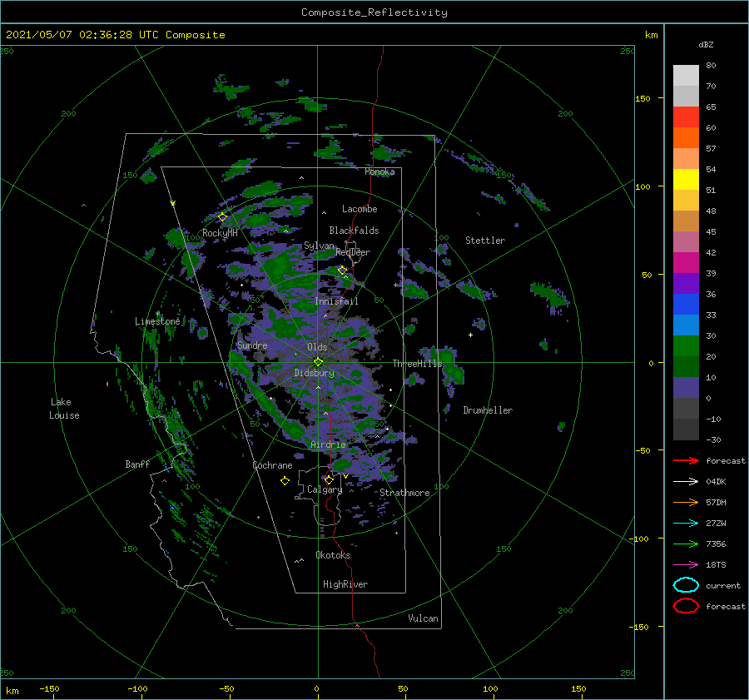Click the asterisk marker above Limestone

click(x=157, y=314)
